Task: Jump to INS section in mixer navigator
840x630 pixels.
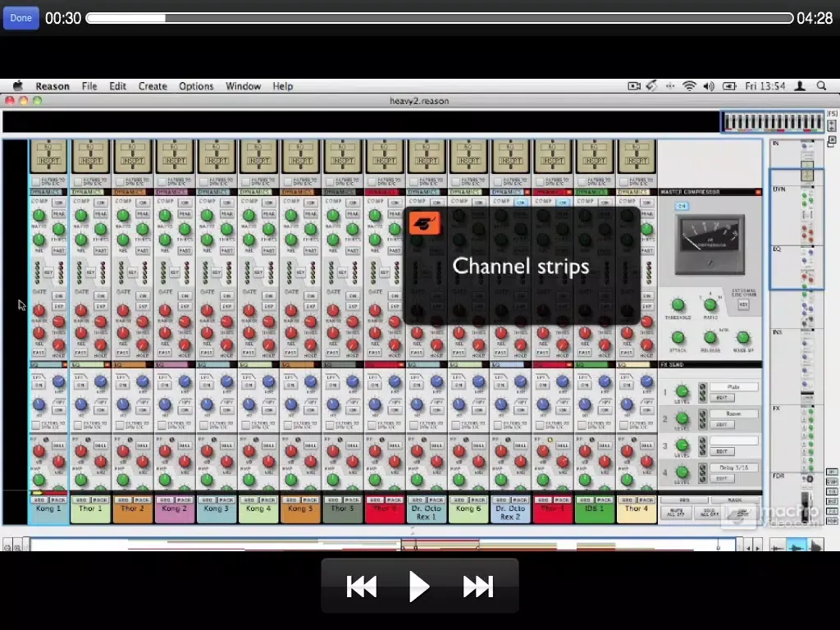Action: (x=778, y=332)
